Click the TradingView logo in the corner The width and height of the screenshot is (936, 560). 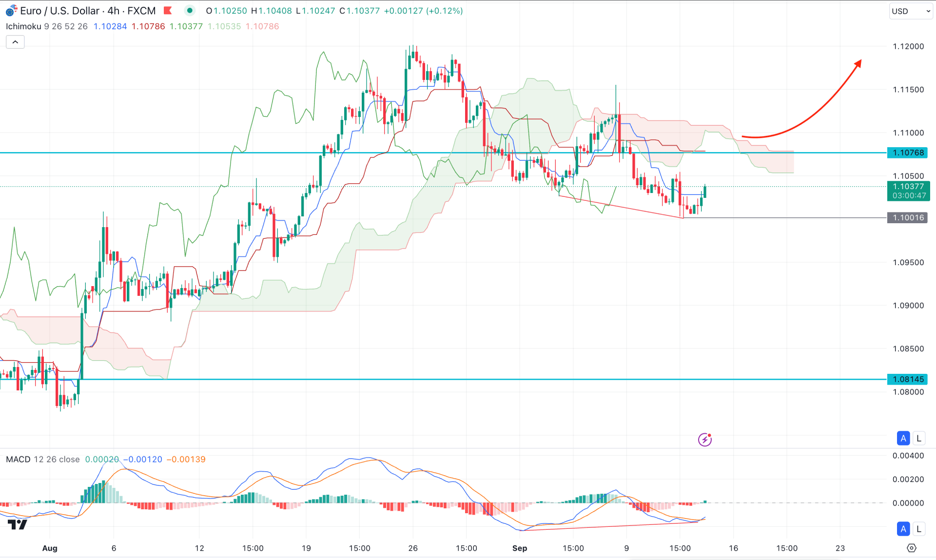point(18,525)
